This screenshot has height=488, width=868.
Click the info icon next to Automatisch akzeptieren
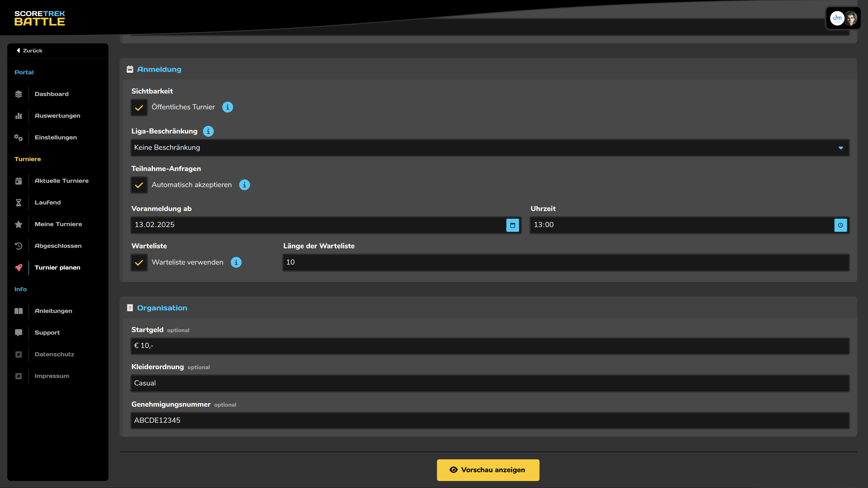pyautogui.click(x=244, y=185)
